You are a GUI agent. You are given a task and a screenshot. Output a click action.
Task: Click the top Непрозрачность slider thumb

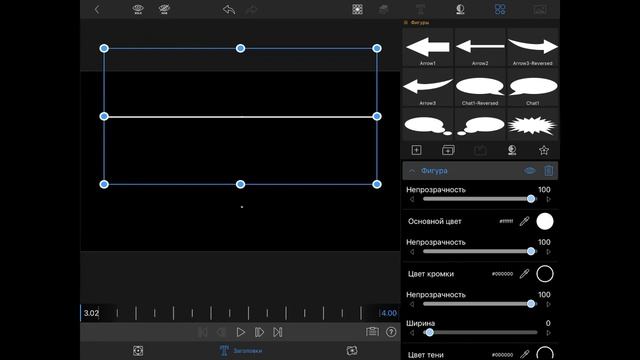[x=531, y=199]
